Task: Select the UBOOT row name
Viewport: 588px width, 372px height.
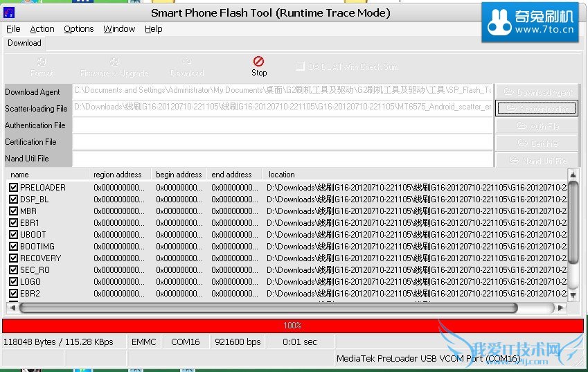Action: [x=33, y=235]
